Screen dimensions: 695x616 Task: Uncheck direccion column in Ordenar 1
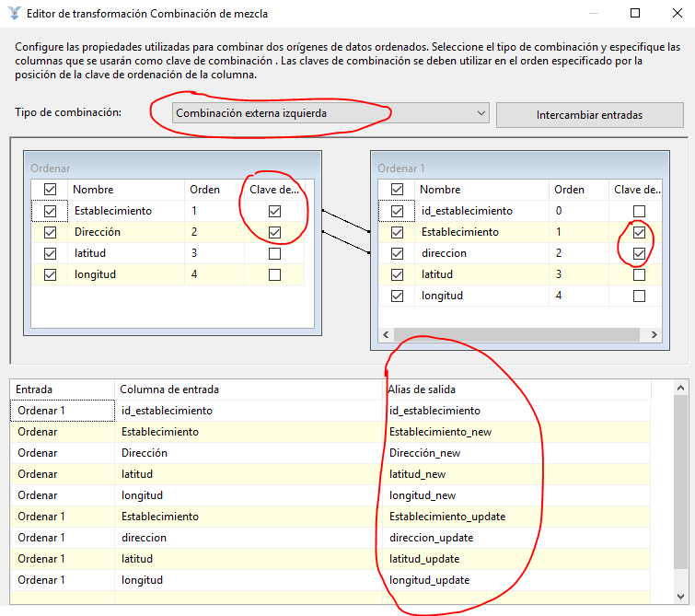(397, 253)
